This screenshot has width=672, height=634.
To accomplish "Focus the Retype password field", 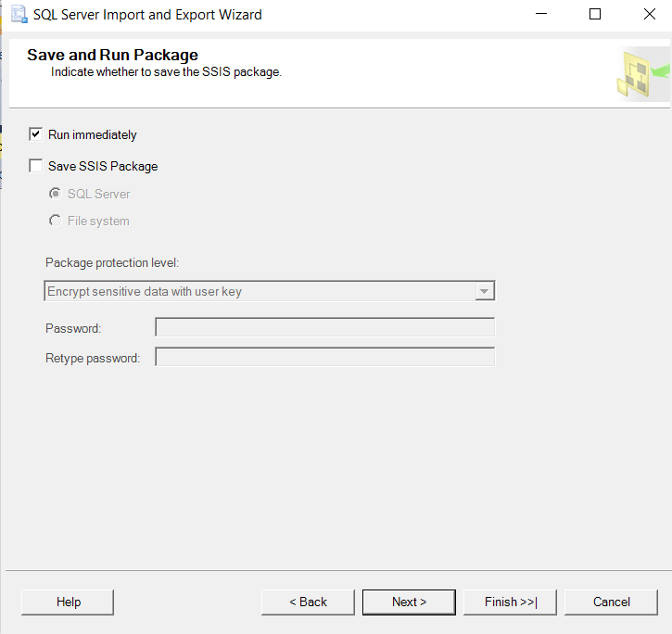I will point(324,358).
